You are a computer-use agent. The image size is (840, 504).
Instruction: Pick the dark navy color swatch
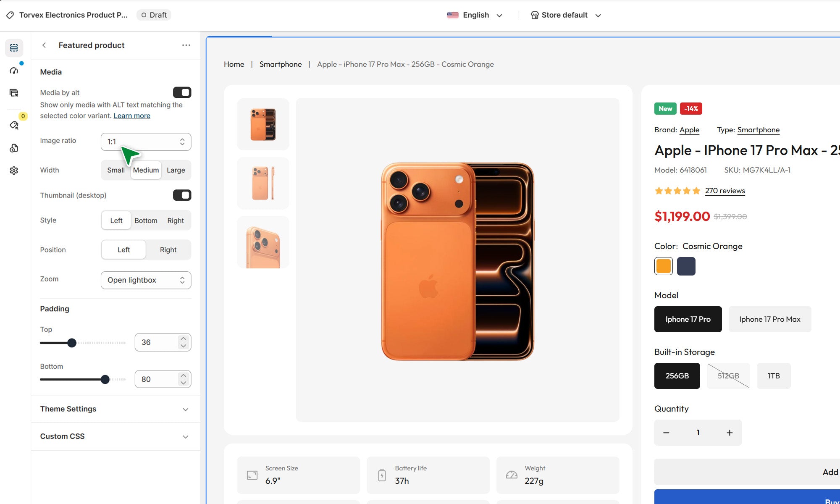686,266
